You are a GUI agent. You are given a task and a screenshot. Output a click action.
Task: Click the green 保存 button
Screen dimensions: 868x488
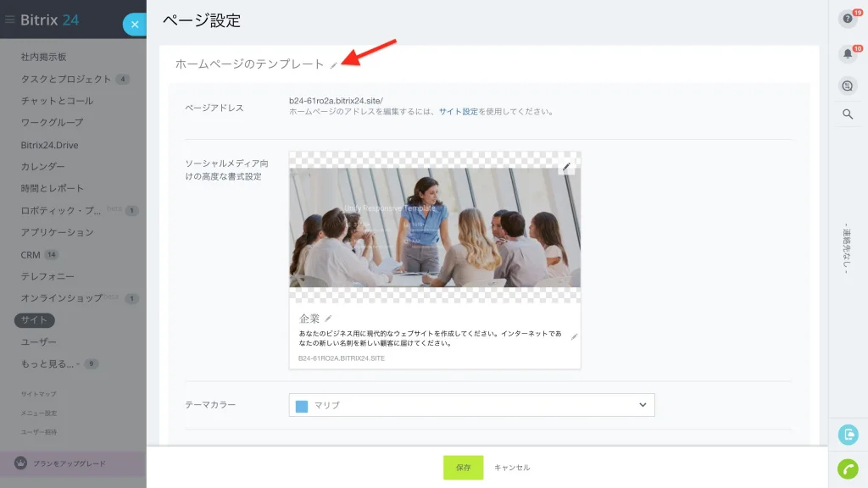464,468
